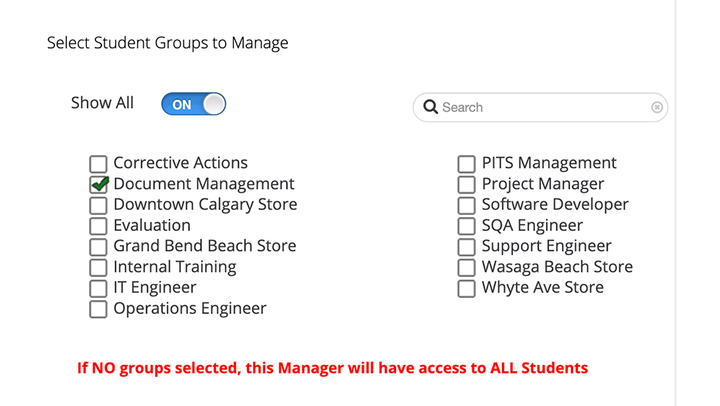Check the IT Engineer group
The width and height of the screenshot is (720, 406).
[x=98, y=288]
